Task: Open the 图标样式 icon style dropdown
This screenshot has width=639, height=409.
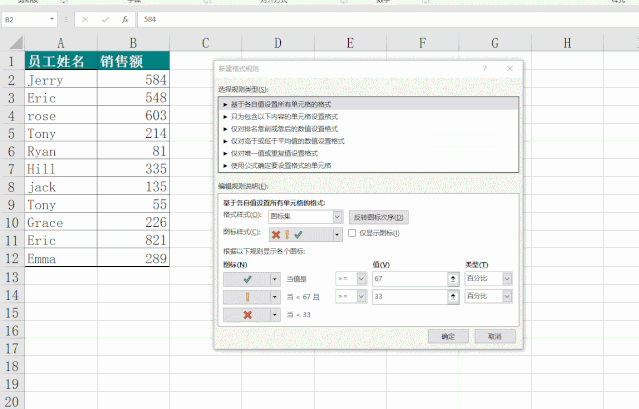Action: pyautogui.click(x=337, y=233)
